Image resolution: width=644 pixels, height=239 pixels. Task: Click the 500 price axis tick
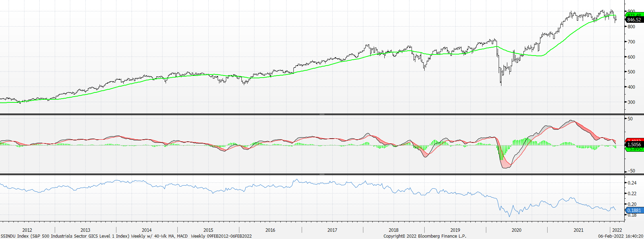[631, 72]
